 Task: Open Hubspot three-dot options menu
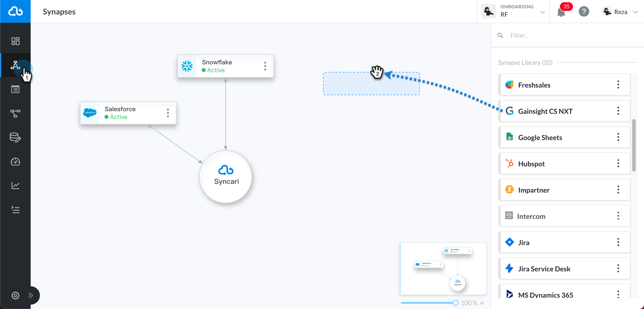(618, 163)
